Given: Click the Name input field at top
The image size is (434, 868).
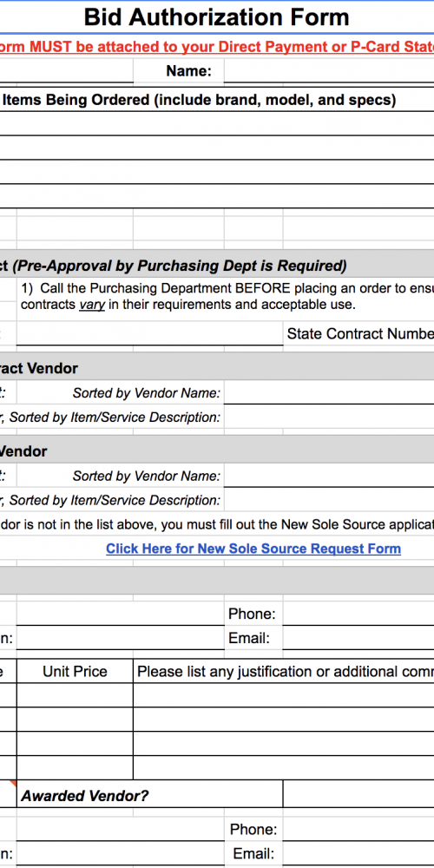Looking at the screenshot, I should coord(329,71).
